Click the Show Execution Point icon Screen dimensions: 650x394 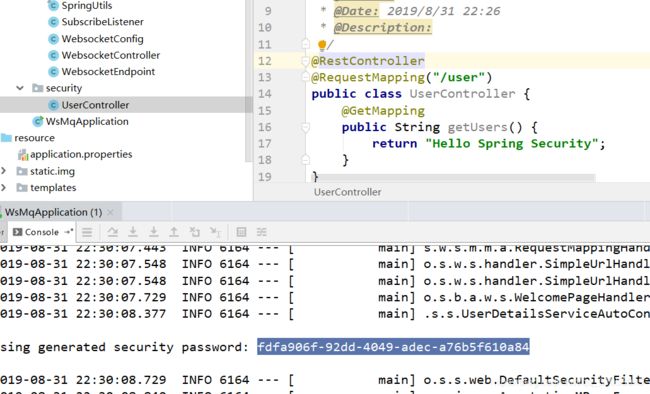click(87, 232)
